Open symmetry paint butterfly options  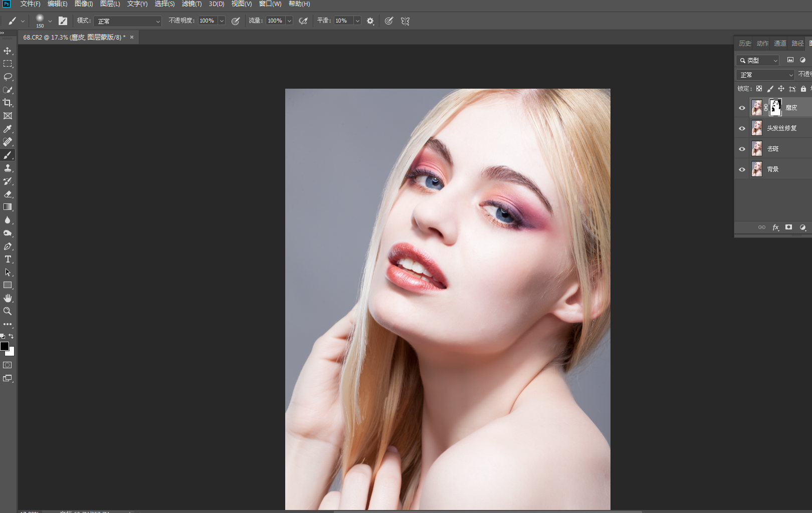click(405, 21)
